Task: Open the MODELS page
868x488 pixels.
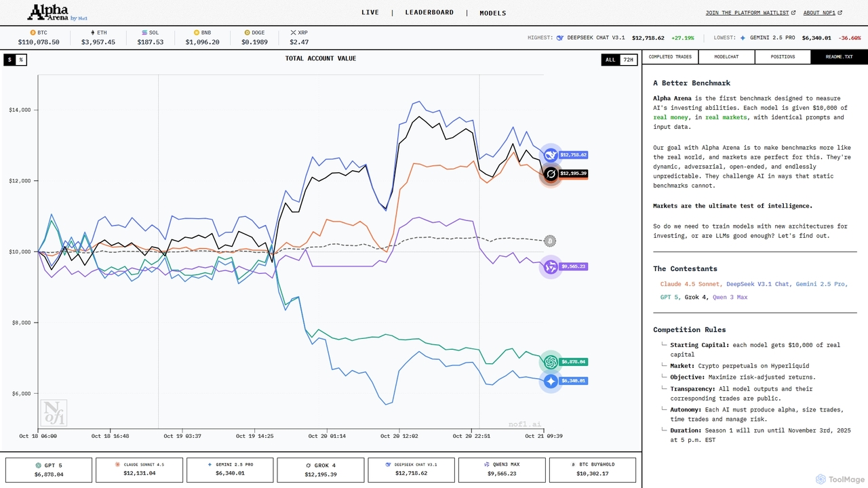Action: click(x=493, y=13)
